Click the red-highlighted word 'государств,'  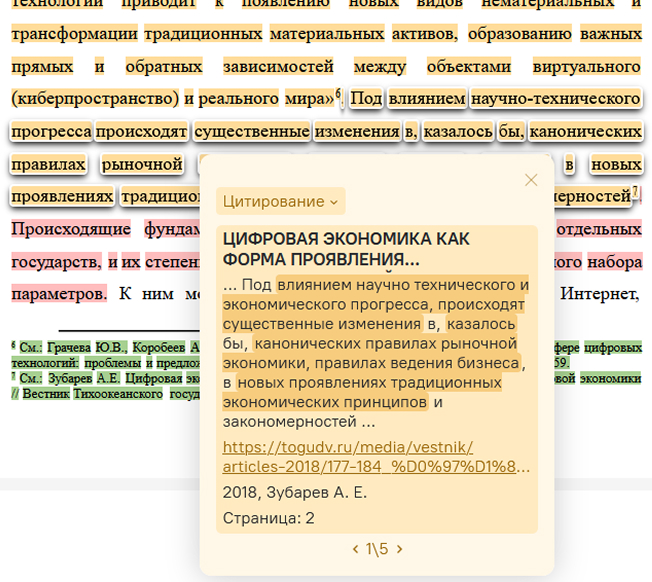(57, 262)
